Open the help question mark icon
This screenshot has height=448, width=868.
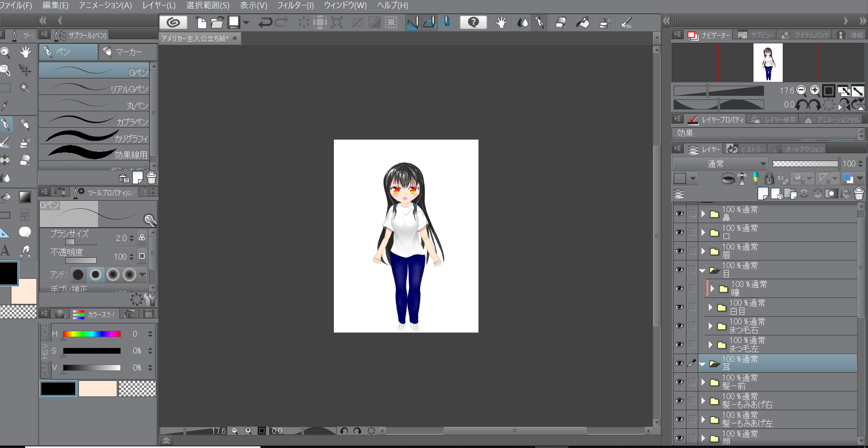[473, 22]
